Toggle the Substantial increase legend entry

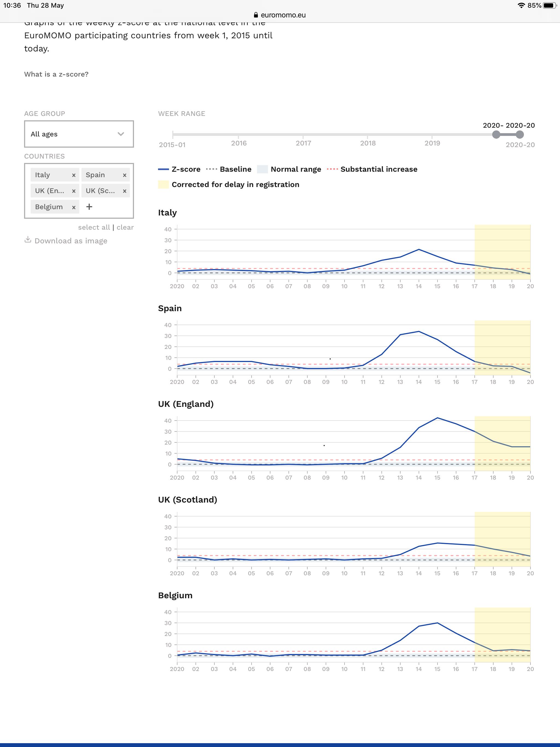pos(372,169)
